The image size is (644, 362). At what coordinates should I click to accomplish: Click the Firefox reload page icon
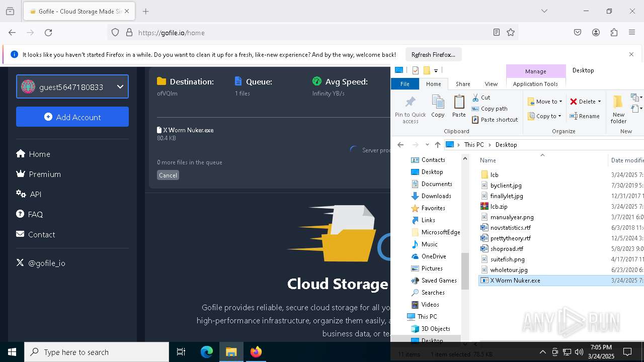coord(48,33)
